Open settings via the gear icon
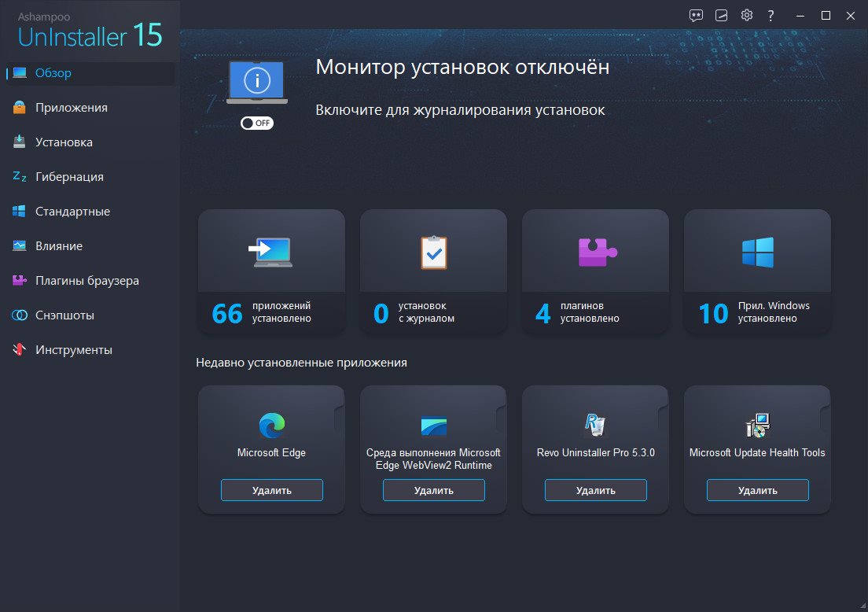Image resolution: width=868 pixels, height=612 pixels. click(747, 15)
